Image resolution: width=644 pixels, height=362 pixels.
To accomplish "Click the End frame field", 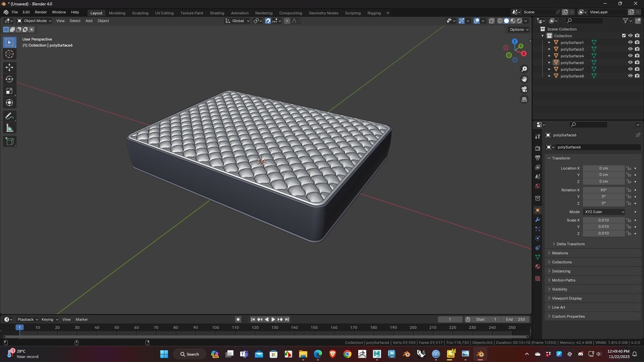I will tap(516, 319).
